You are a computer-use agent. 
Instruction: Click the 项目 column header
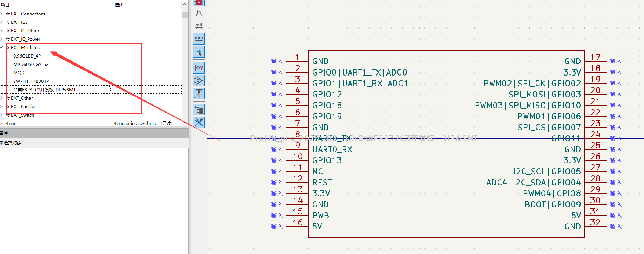coord(5,5)
